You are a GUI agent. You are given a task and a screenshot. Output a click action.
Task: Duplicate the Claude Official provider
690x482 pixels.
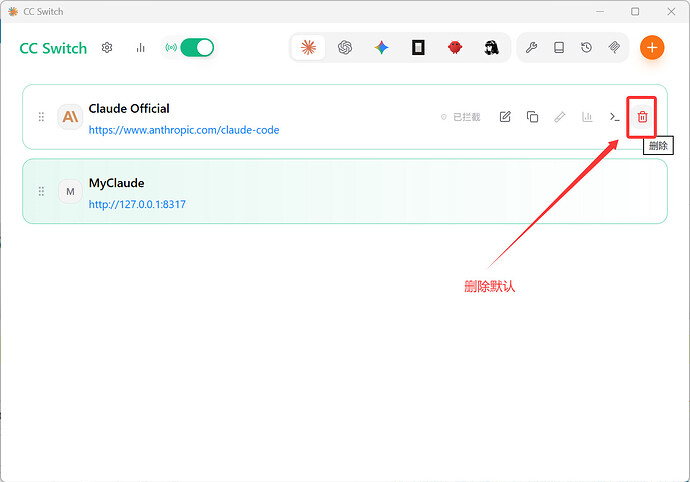(532, 117)
